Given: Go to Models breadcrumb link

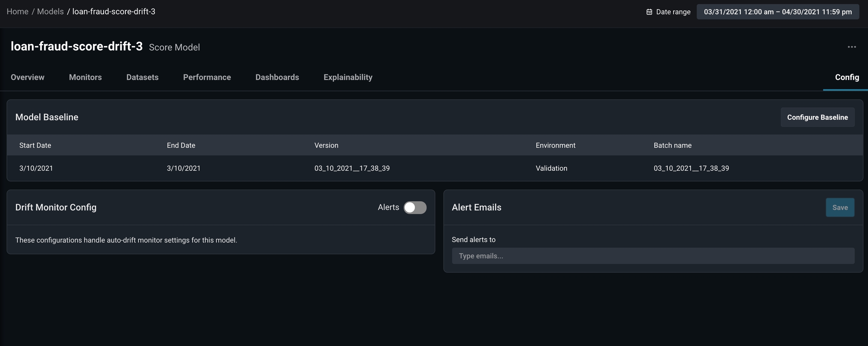Looking at the screenshot, I should pos(50,12).
